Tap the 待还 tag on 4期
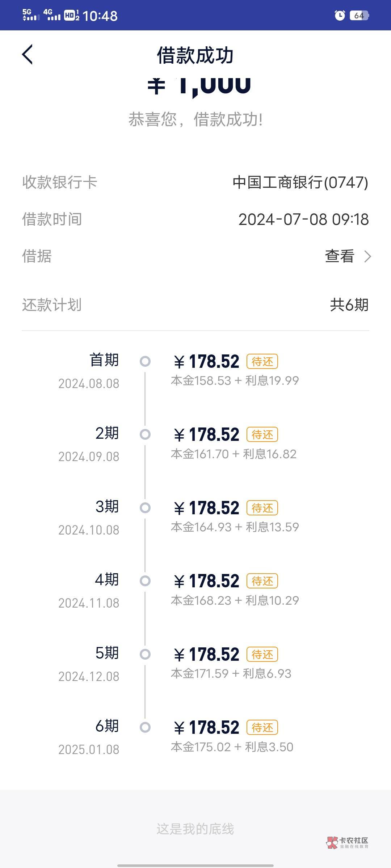This screenshot has height=868, width=391. pyautogui.click(x=262, y=581)
